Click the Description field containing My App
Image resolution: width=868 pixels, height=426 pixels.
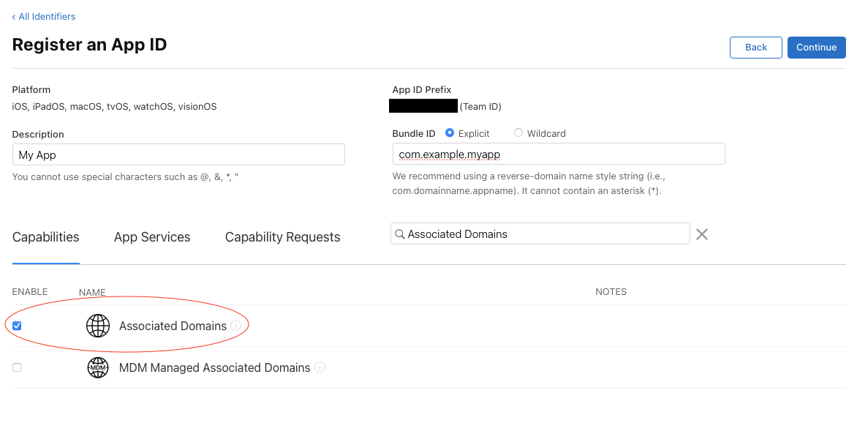pos(178,154)
